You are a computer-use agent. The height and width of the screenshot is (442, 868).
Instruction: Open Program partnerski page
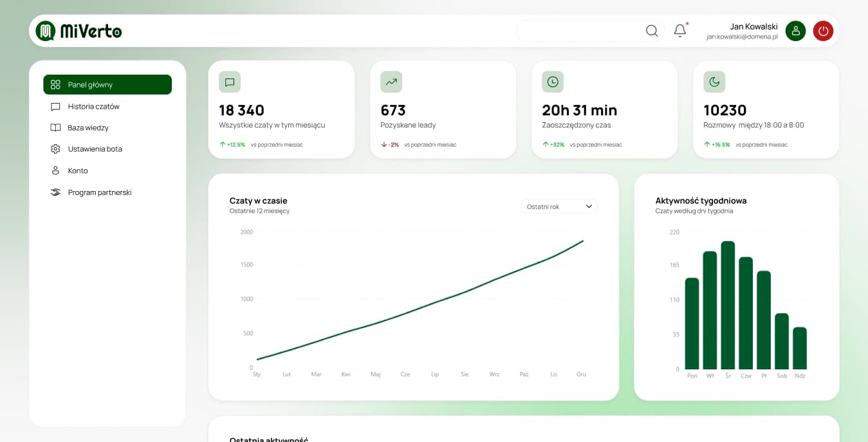[107, 192]
